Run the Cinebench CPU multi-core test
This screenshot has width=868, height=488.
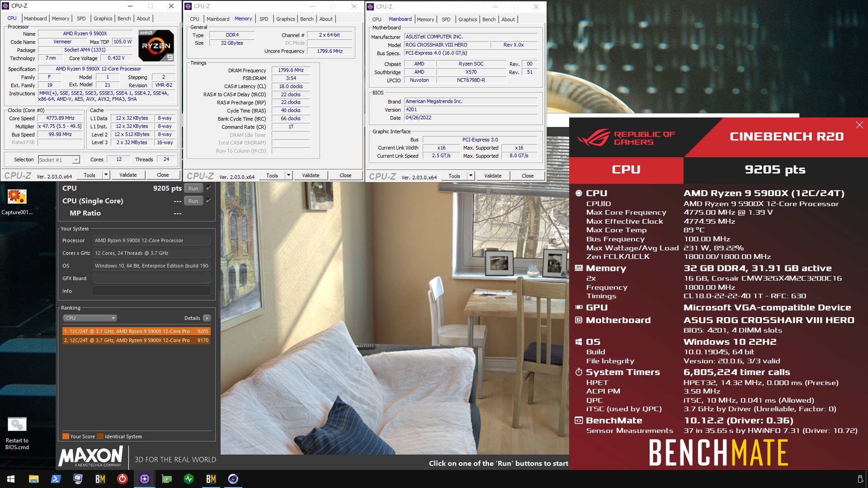pyautogui.click(x=193, y=188)
